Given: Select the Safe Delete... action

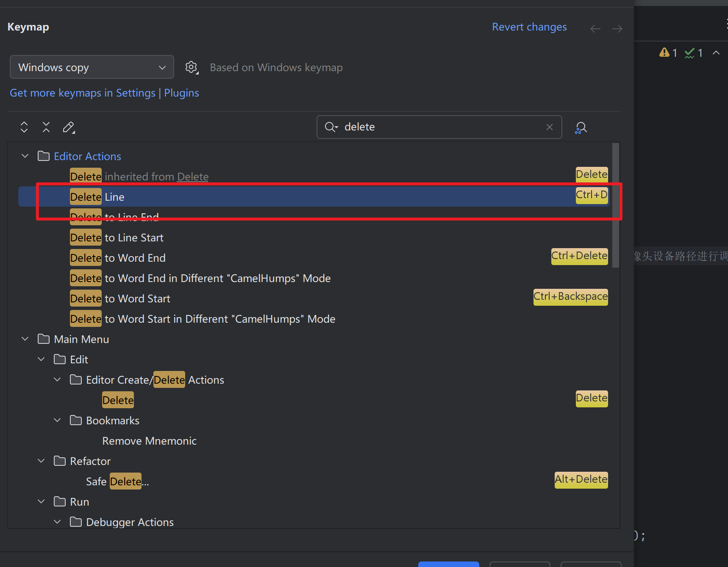Looking at the screenshot, I should [x=314, y=481].
